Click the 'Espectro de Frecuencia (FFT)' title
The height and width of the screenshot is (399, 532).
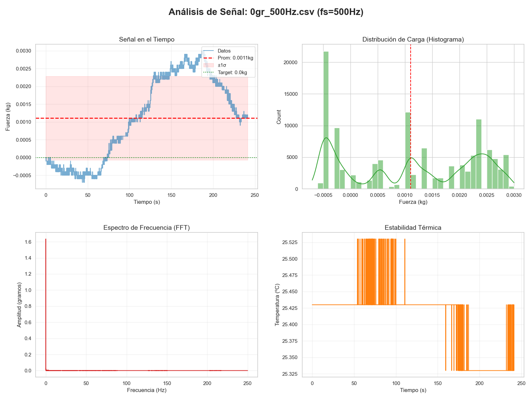(x=147, y=228)
